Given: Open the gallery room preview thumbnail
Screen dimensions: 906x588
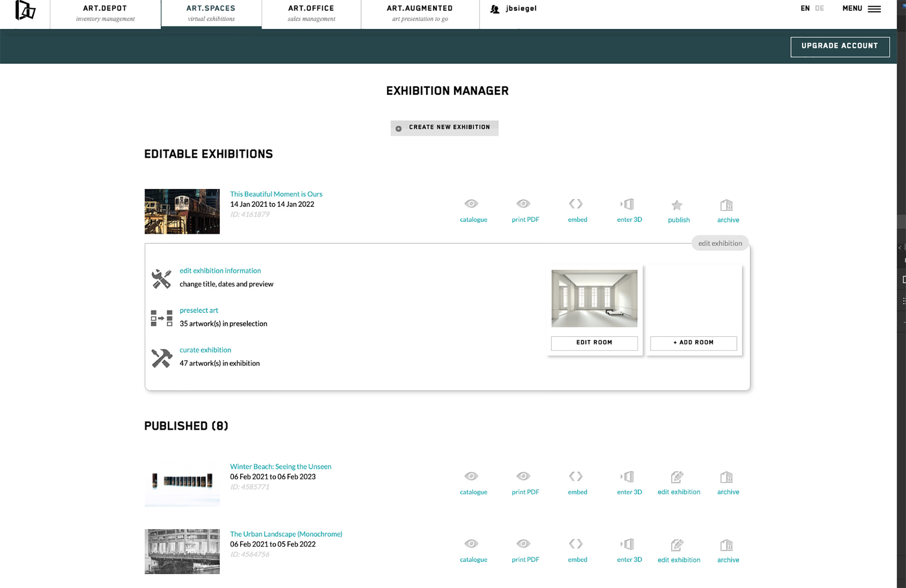Looking at the screenshot, I should (x=594, y=298).
